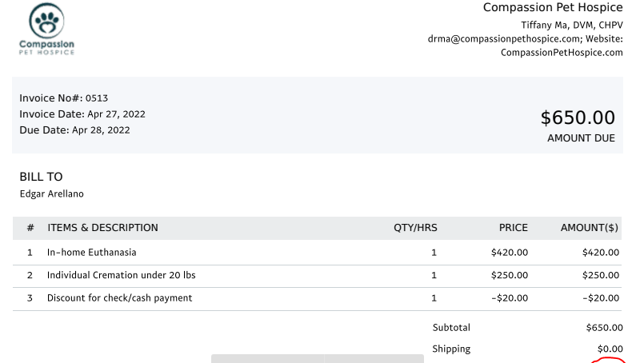Image resolution: width=644 pixels, height=363 pixels.
Task: Click the Discount for check/cash payment row
Action: point(119,298)
